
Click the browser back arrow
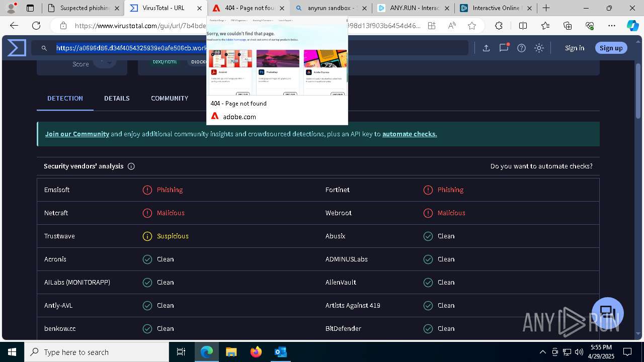click(x=14, y=26)
